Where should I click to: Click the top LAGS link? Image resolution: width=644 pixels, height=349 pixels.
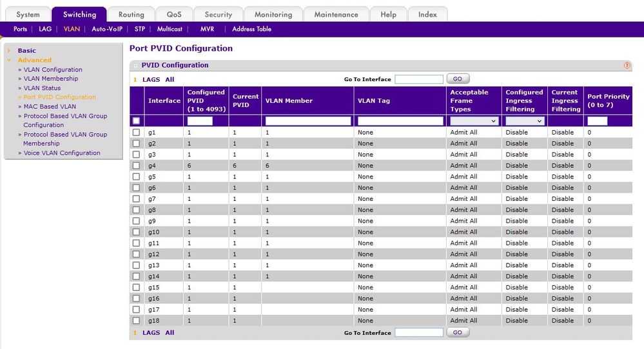click(x=151, y=79)
